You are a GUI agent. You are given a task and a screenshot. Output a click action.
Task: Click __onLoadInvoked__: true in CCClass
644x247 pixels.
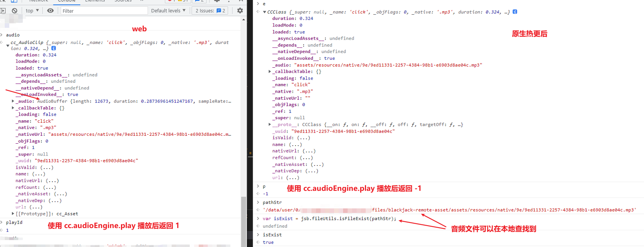coord(304,58)
